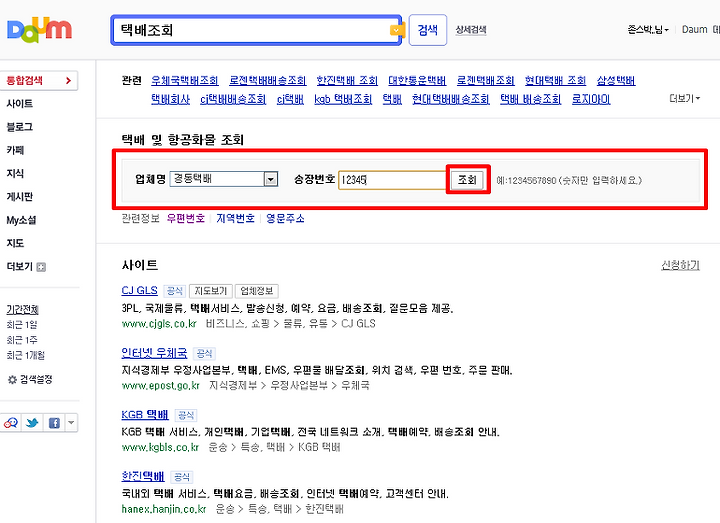The width and height of the screenshot is (720, 523).
Task: Click the 송장번호 tracking number field
Action: pos(393,180)
